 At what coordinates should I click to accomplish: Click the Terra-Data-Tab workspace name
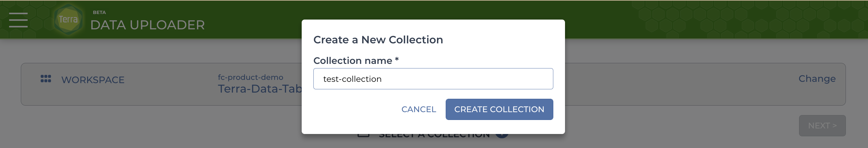pyautogui.click(x=260, y=89)
